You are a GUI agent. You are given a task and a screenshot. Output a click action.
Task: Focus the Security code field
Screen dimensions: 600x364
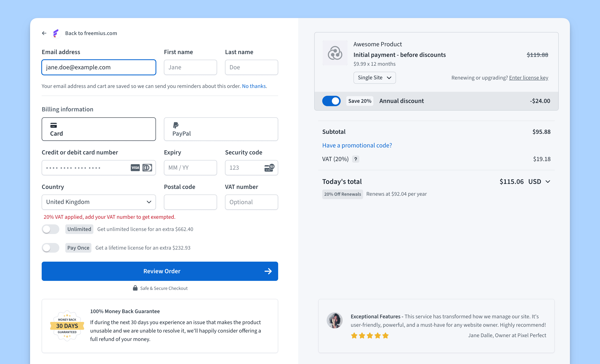[251, 167]
